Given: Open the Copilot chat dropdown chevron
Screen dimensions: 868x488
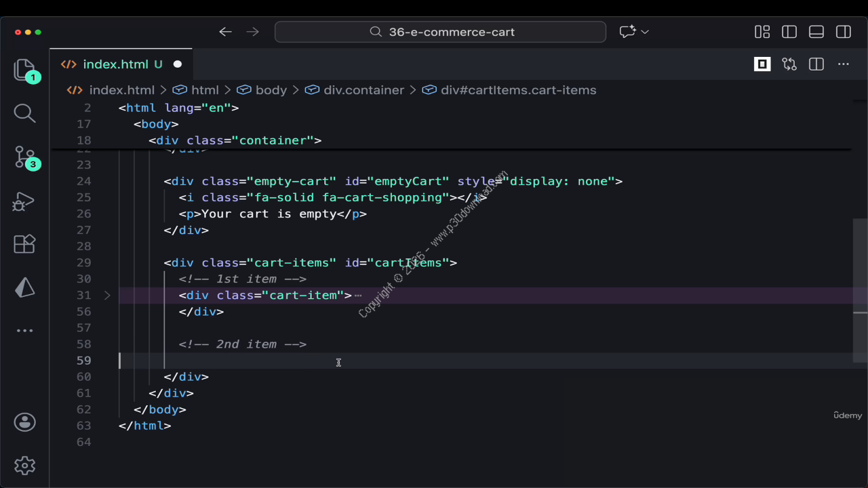Looking at the screenshot, I should click(645, 32).
